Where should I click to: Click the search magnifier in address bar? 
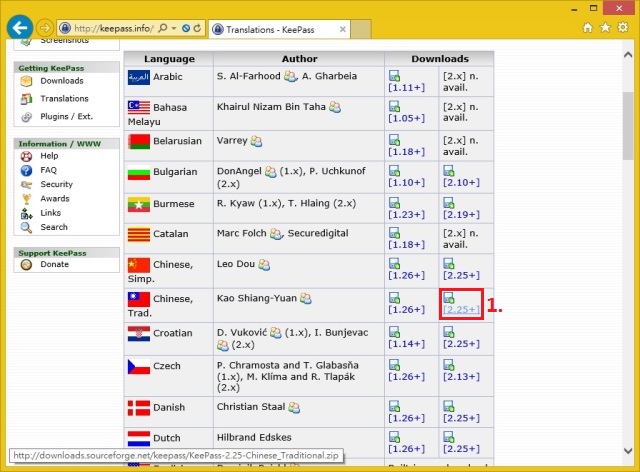(162, 28)
